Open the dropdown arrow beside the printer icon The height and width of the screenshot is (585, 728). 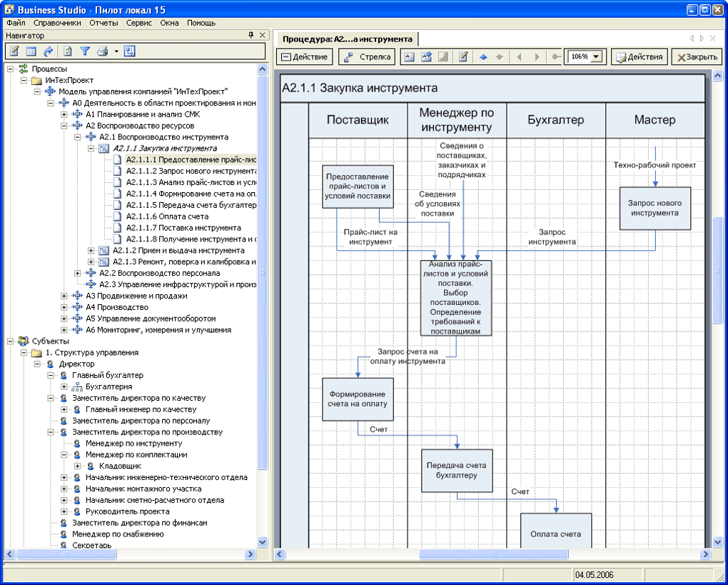click(x=116, y=51)
